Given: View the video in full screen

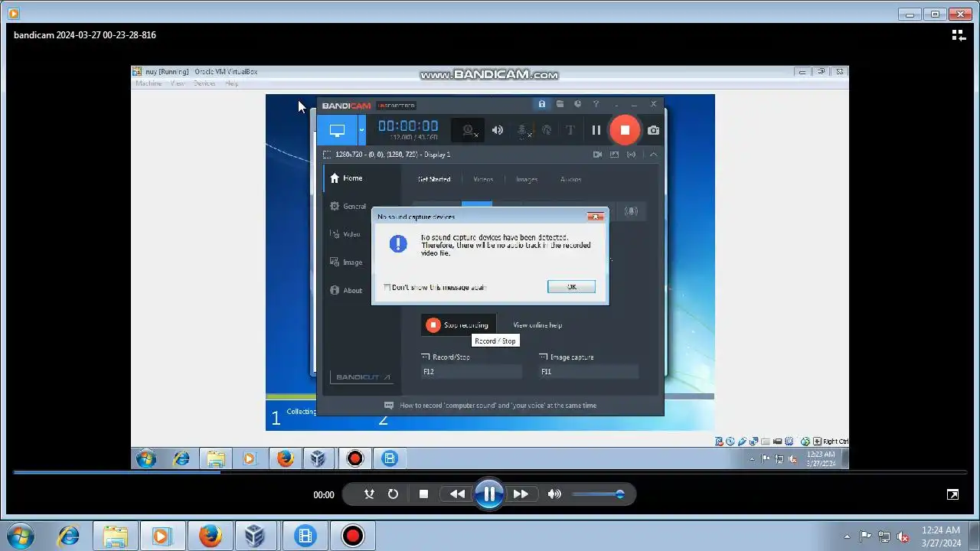Looking at the screenshot, I should [952, 494].
